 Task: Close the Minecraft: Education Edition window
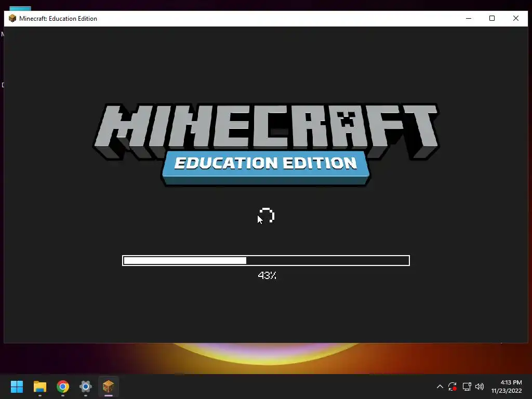[x=516, y=18]
